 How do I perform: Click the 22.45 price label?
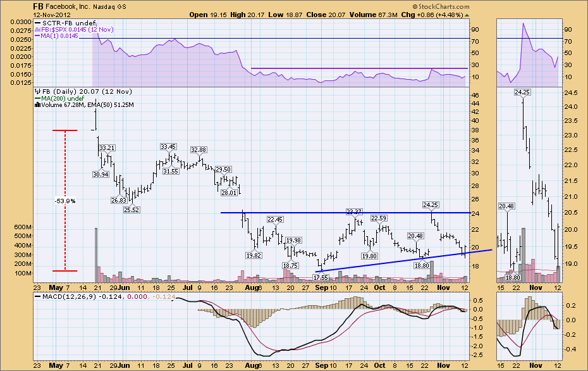click(275, 219)
